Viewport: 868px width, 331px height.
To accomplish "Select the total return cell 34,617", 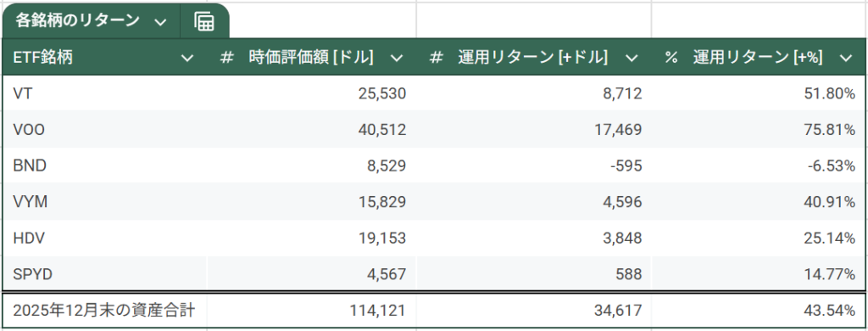I will 534,311.
